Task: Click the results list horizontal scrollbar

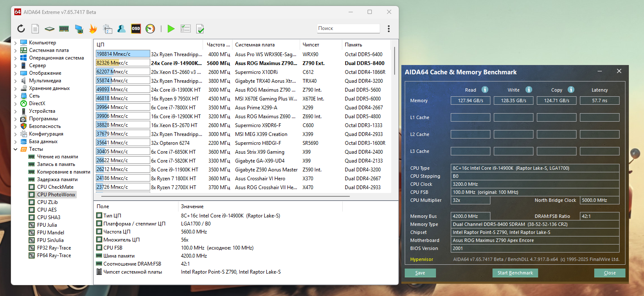Action: coord(226,196)
